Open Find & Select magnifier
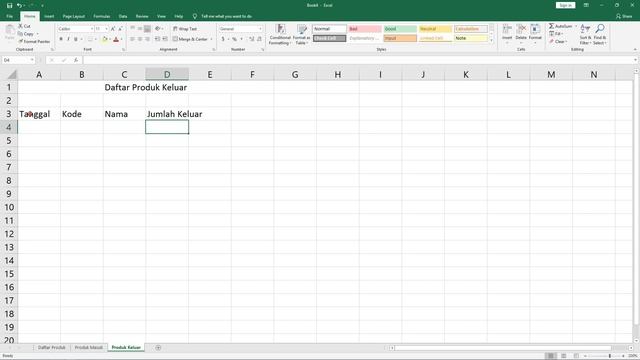 pos(600,35)
